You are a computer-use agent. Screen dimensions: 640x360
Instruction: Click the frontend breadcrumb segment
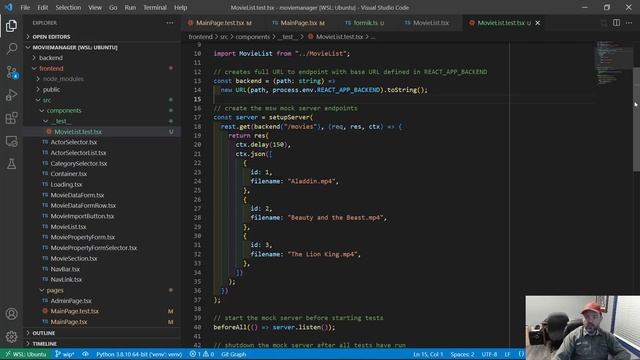[x=200, y=37]
